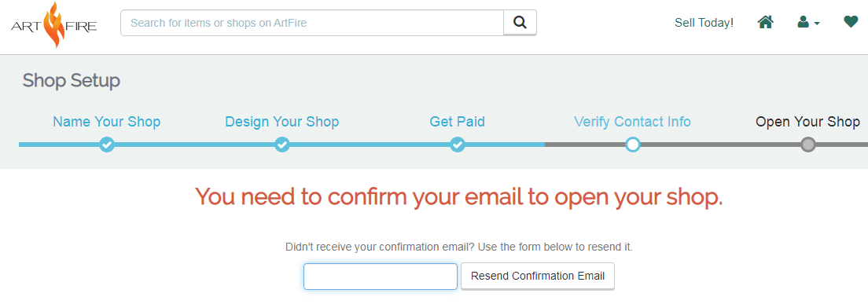868x304 pixels.
Task: Open favorites with the heart icon
Action: 851,22
